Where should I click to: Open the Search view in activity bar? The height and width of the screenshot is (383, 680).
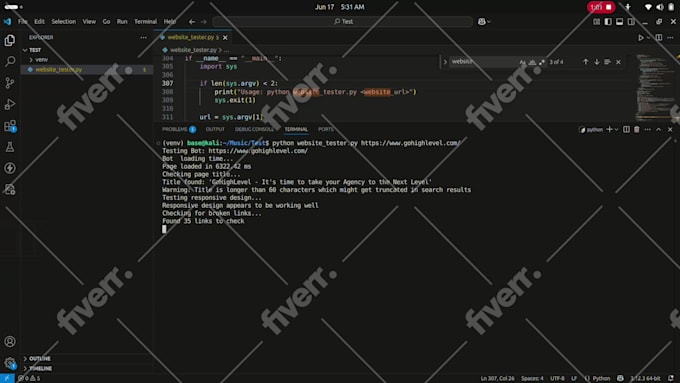point(10,61)
